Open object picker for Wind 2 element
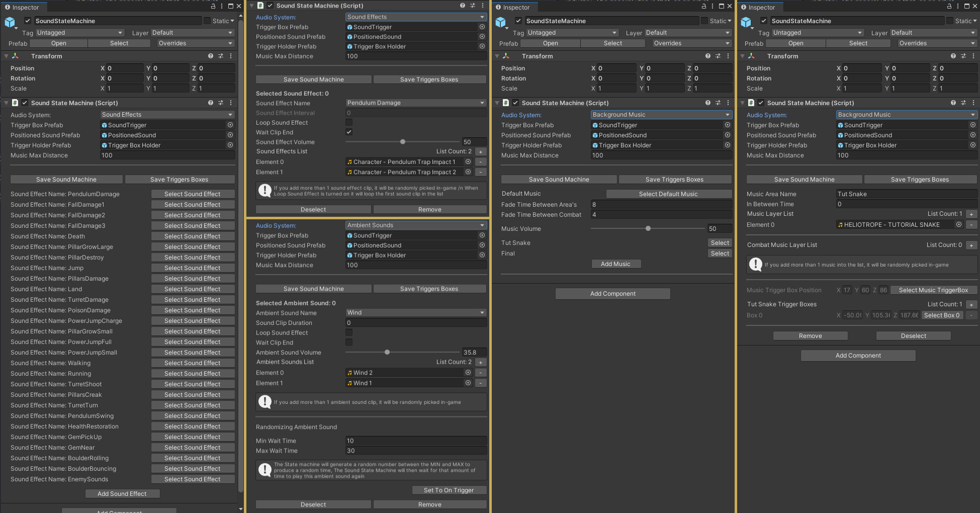The width and height of the screenshot is (980, 513). click(468, 373)
